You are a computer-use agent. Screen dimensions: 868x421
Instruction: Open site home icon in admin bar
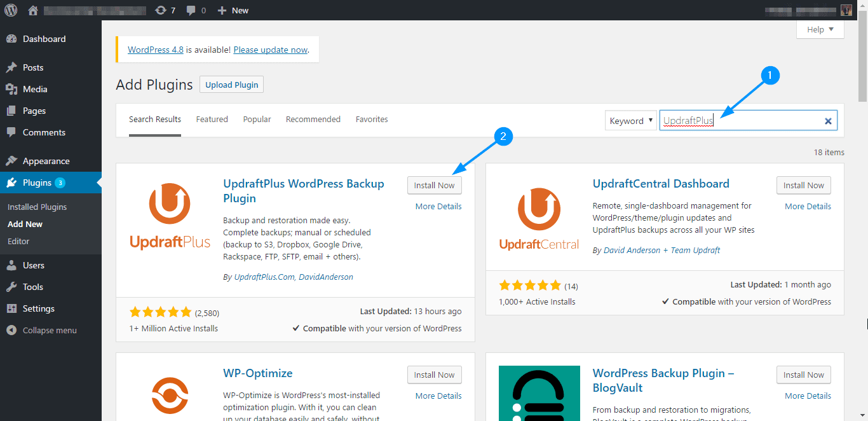click(x=34, y=10)
